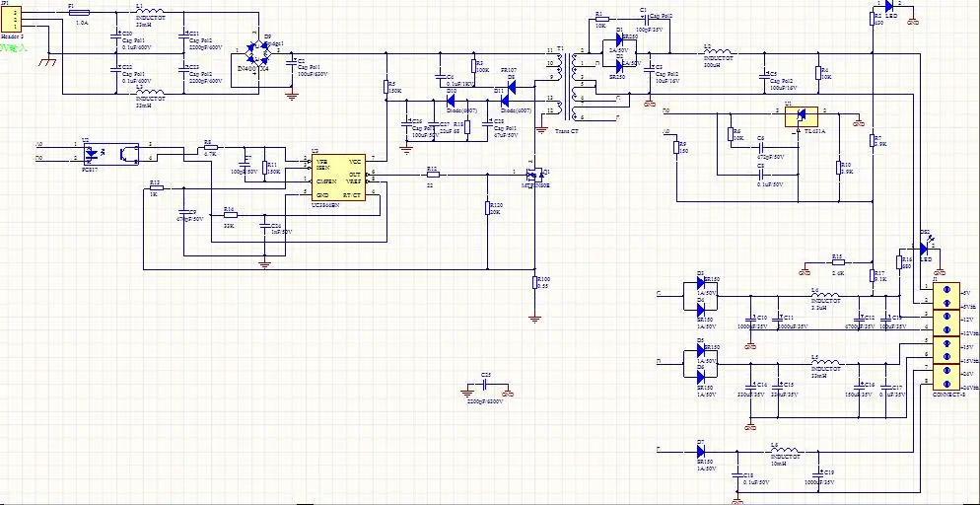Select capacitor C18 0.1uF/50V
This screenshot has width=980, height=505.
coord(737,474)
